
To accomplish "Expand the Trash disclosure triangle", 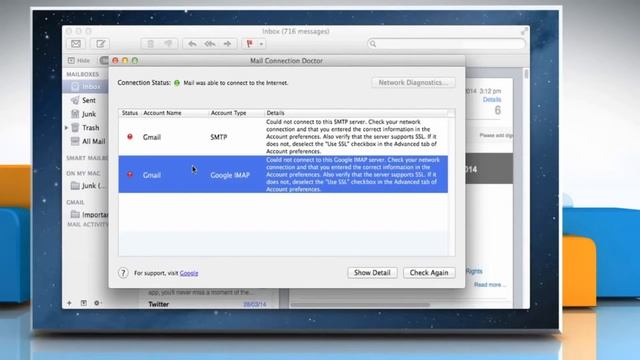I will pyautogui.click(x=67, y=128).
